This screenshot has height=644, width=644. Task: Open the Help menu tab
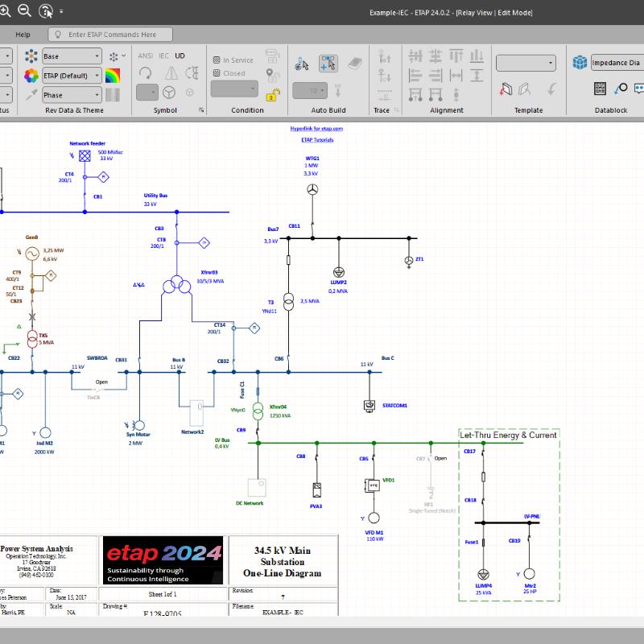pyautogui.click(x=23, y=35)
